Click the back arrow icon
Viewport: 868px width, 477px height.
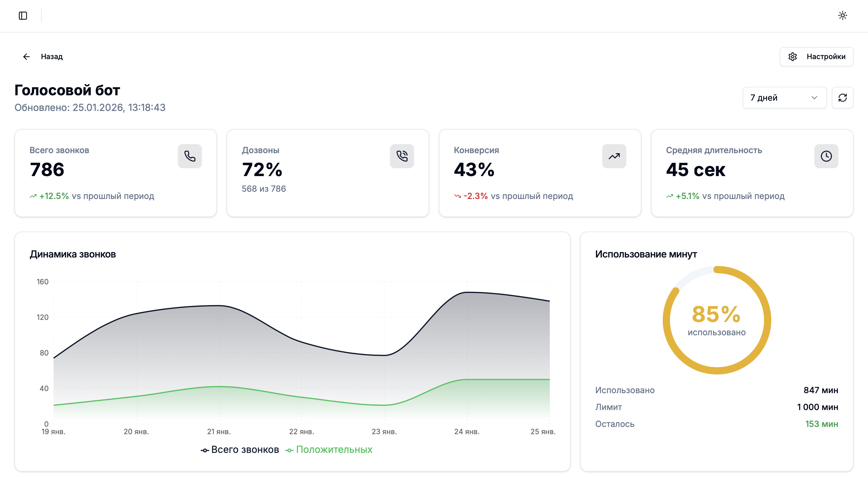pyautogui.click(x=26, y=57)
